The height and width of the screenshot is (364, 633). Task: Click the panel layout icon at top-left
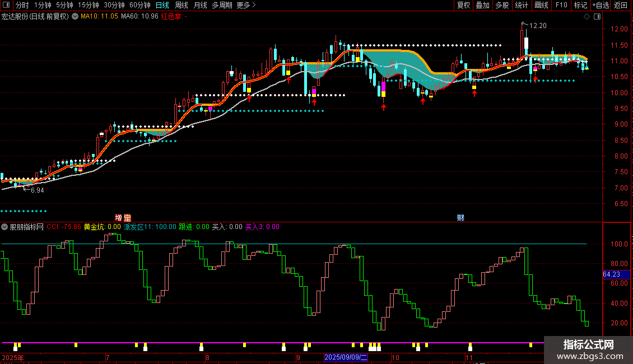[x=6, y=5]
